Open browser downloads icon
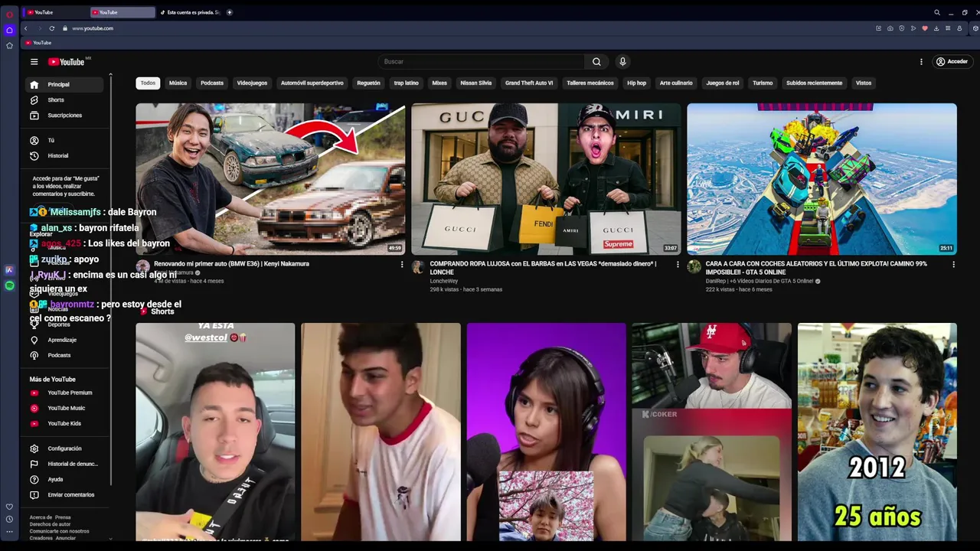 936,28
